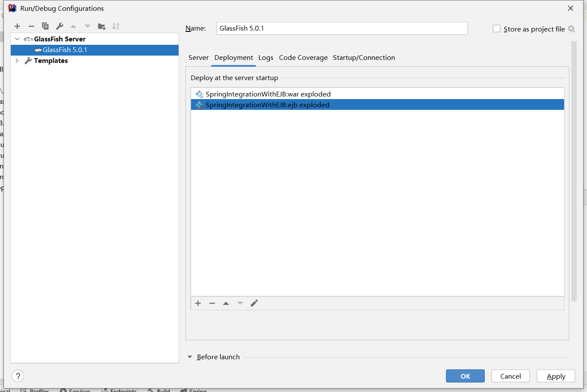This screenshot has height=392, width=587.
Task: Edit selected deployment artifact pencil icon
Action: [254, 303]
